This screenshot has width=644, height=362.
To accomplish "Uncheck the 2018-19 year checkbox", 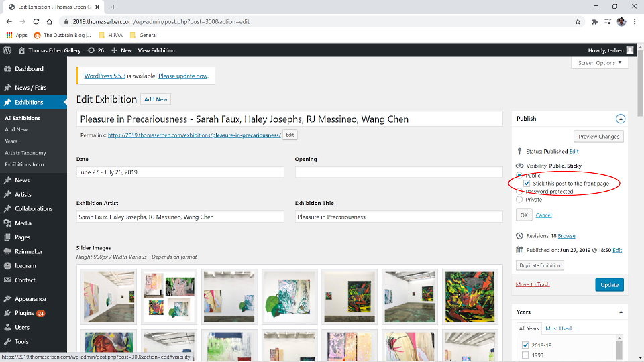I will (x=525, y=345).
